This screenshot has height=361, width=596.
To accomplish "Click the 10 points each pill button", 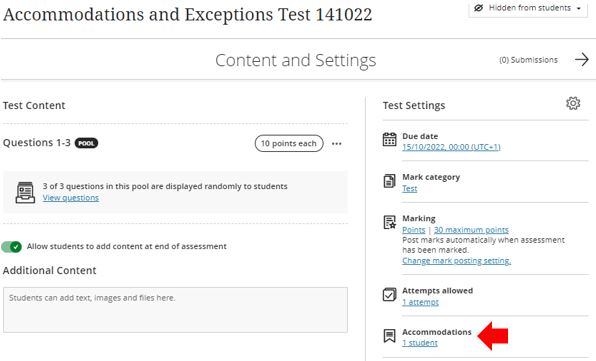I will click(x=289, y=143).
